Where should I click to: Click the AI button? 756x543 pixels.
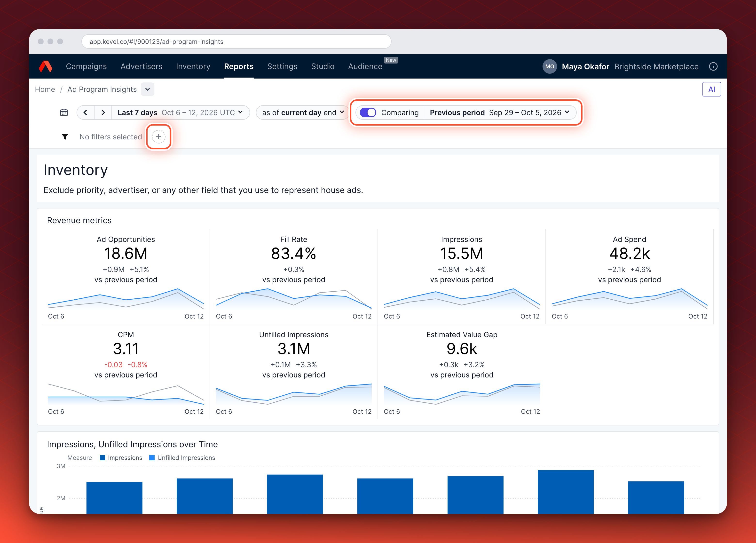coord(711,89)
